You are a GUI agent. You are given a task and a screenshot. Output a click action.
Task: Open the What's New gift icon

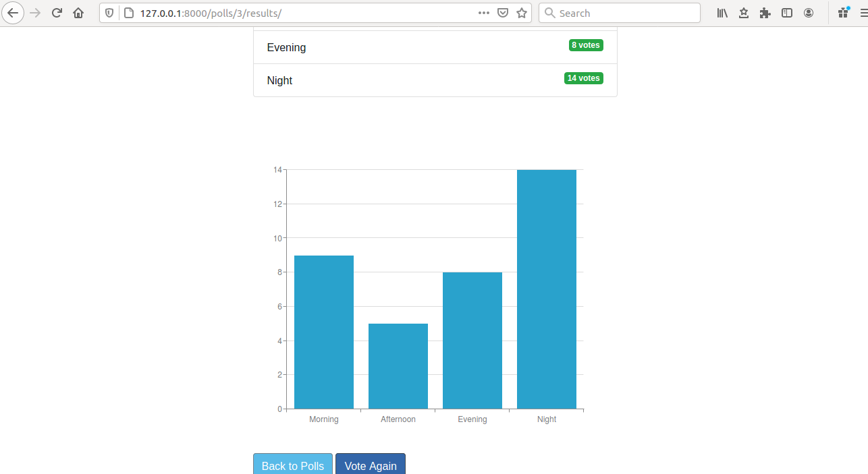point(842,13)
